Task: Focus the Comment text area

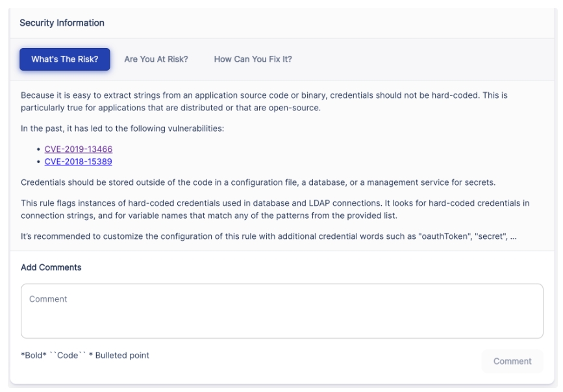Action: (x=282, y=311)
